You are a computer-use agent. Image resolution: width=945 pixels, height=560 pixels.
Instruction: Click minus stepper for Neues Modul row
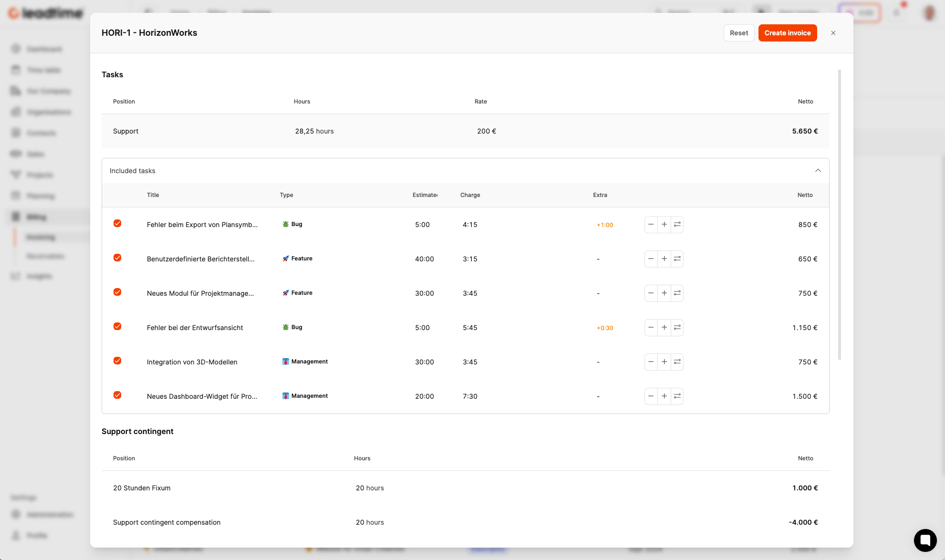pos(651,293)
